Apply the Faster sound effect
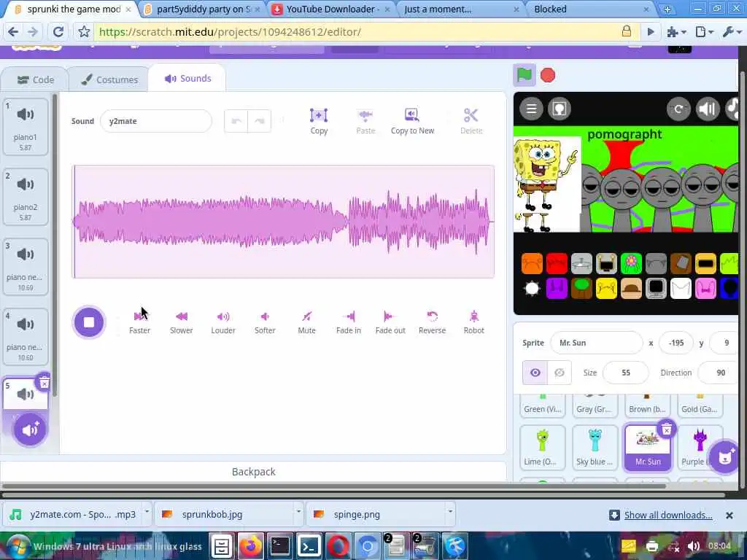The height and width of the screenshot is (560, 747). (x=139, y=322)
